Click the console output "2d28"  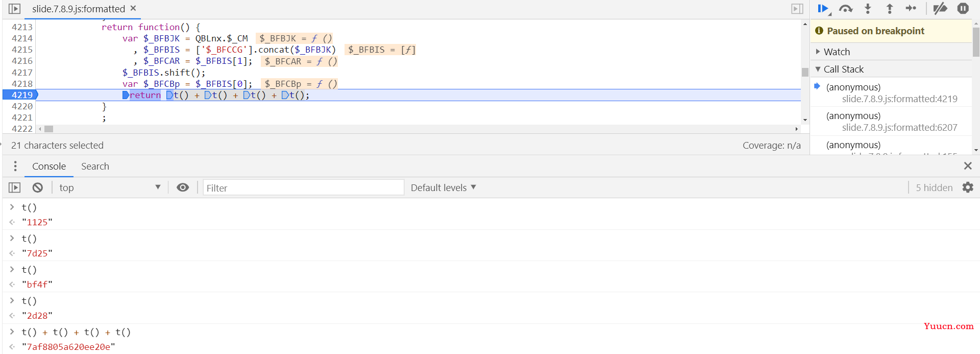coord(37,316)
